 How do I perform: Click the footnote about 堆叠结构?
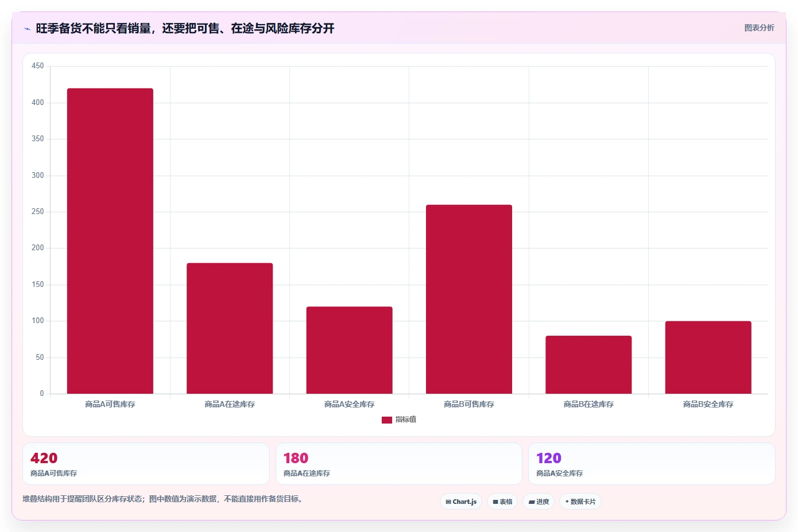point(162,499)
